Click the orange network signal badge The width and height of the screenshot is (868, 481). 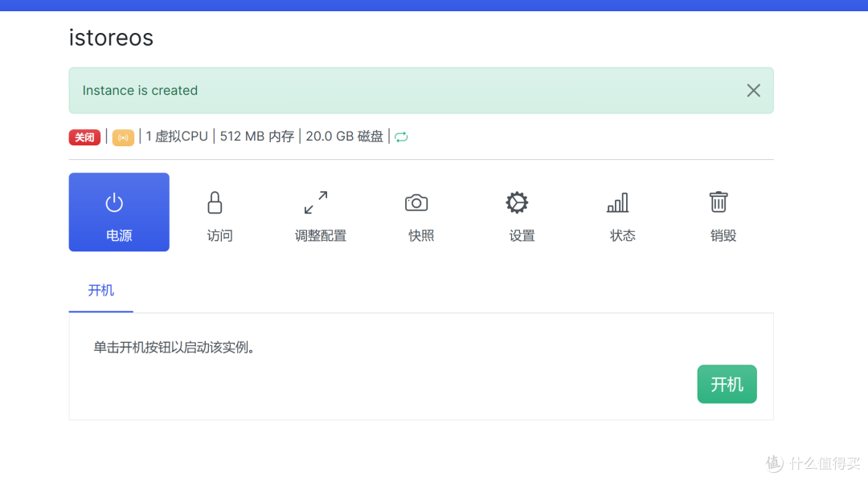point(123,137)
